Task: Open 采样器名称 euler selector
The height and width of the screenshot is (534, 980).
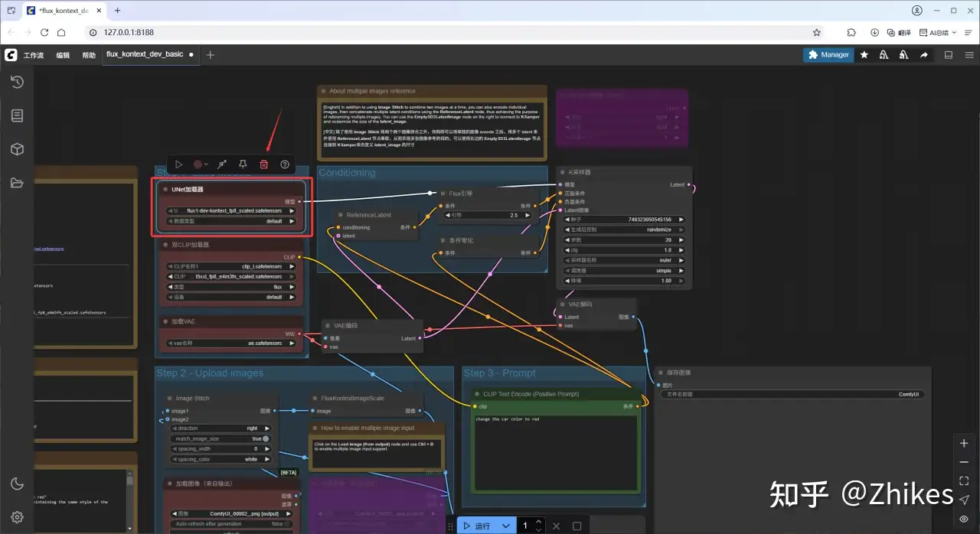Action: coord(624,260)
